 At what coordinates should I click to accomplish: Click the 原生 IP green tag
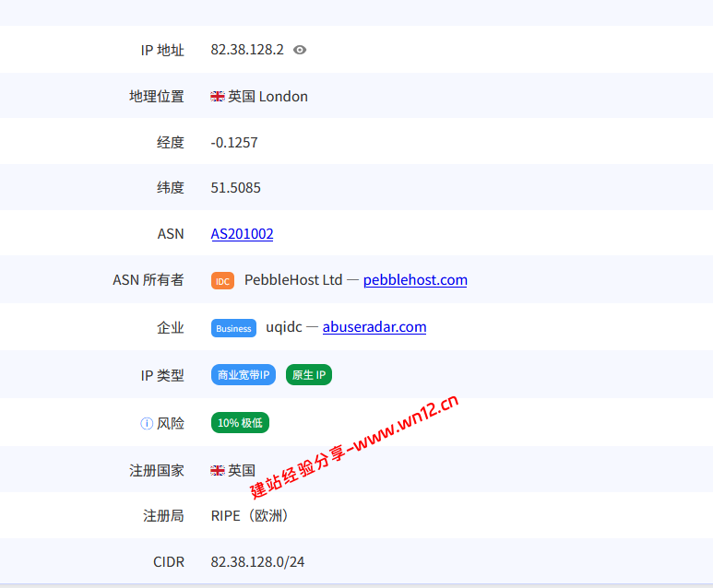point(309,375)
